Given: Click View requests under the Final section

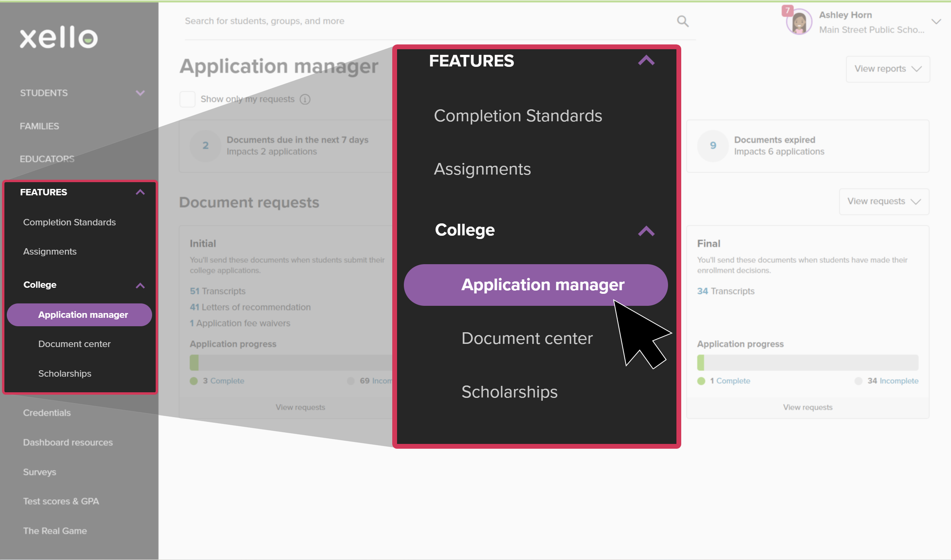Looking at the screenshot, I should pos(808,407).
